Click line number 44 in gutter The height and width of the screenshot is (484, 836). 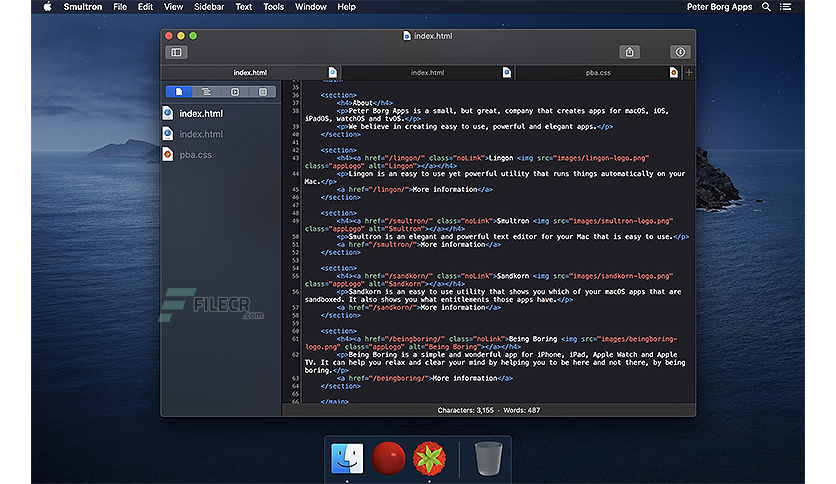(x=295, y=174)
